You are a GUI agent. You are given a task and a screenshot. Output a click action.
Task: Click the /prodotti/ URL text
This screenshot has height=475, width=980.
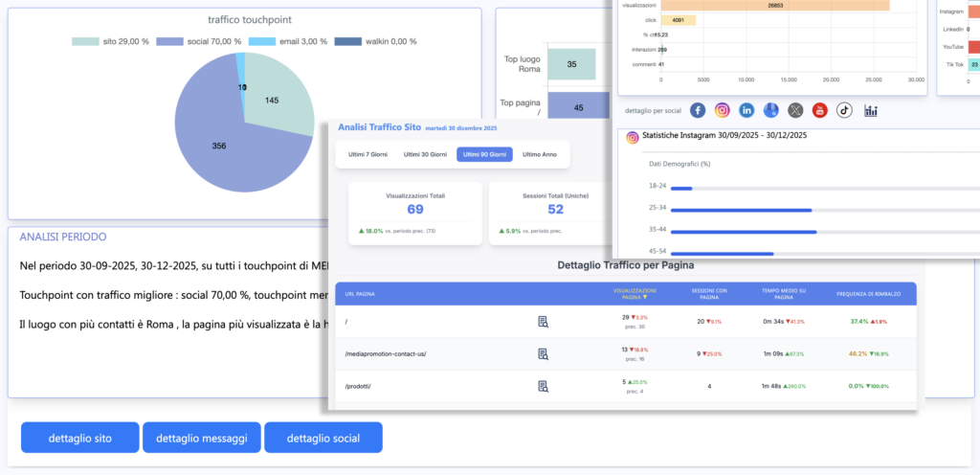pyautogui.click(x=358, y=386)
